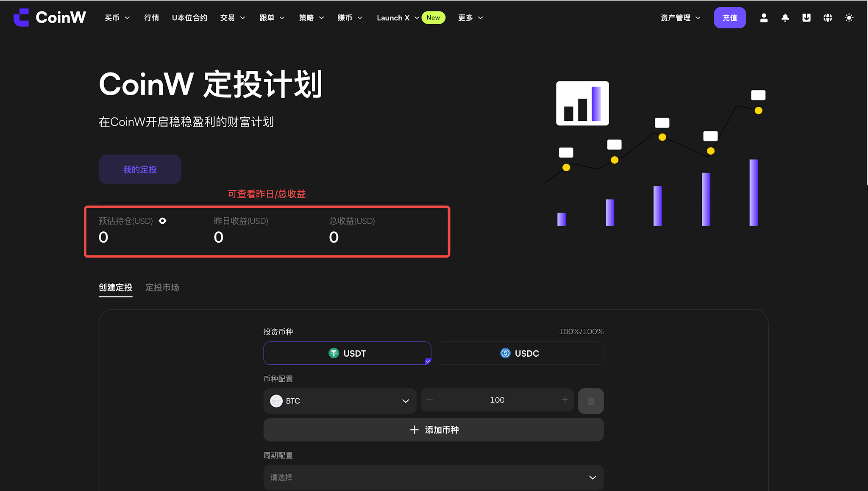This screenshot has height=491, width=868.
Task: Open 我的定投 button
Action: tap(140, 169)
